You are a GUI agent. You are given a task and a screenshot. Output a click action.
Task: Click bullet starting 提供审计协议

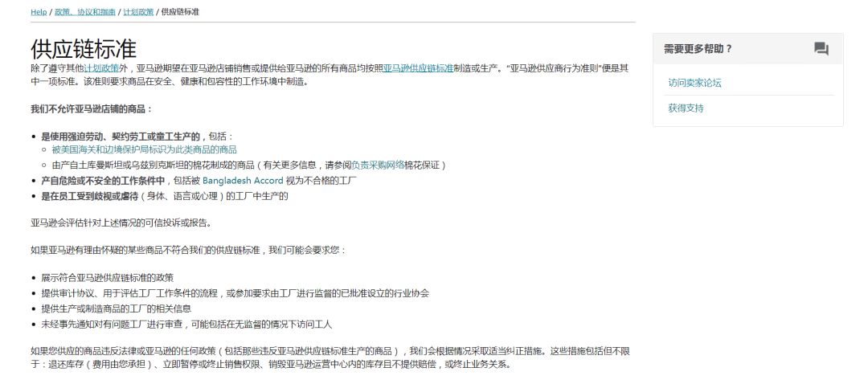(235, 293)
